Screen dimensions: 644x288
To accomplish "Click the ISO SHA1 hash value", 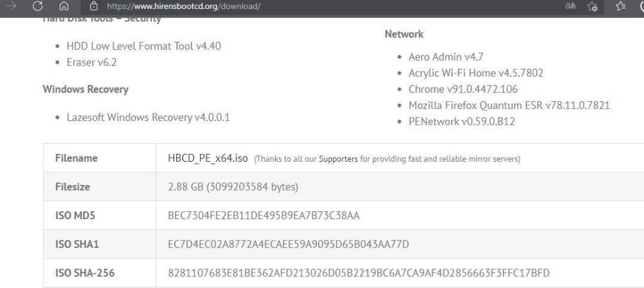I will coord(288,244).
